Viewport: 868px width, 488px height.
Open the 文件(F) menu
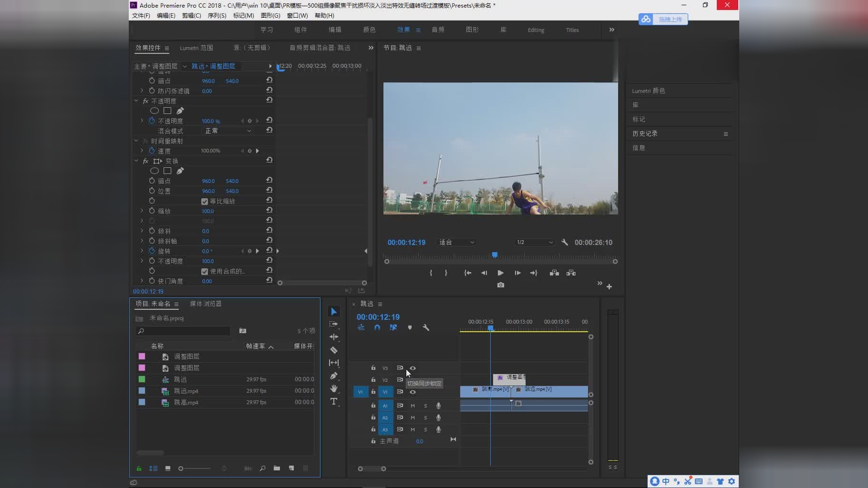click(x=141, y=15)
